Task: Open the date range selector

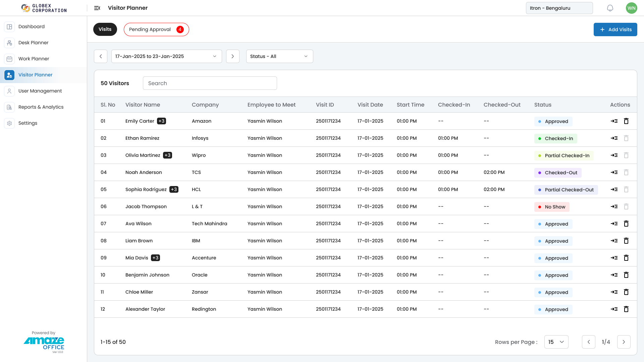Action: tap(166, 56)
